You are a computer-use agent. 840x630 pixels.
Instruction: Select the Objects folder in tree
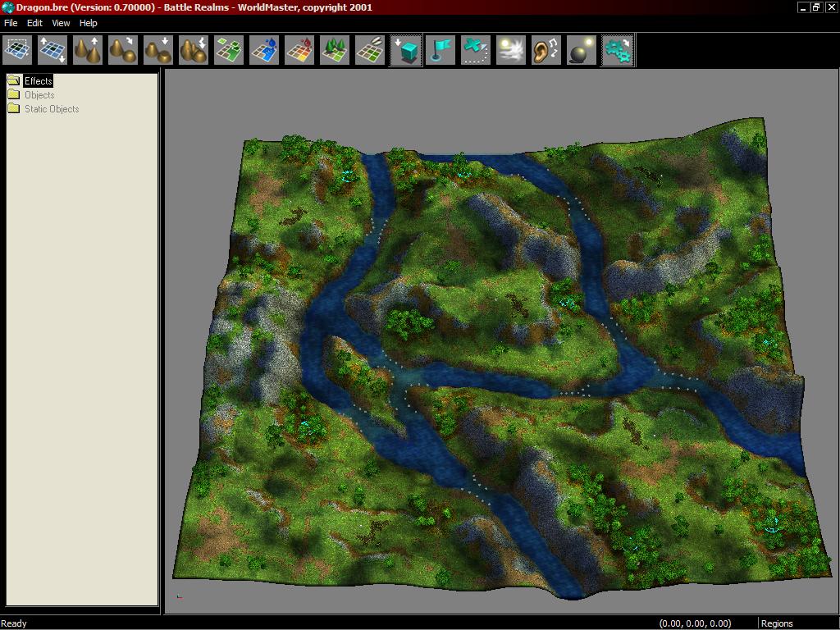[39, 95]
